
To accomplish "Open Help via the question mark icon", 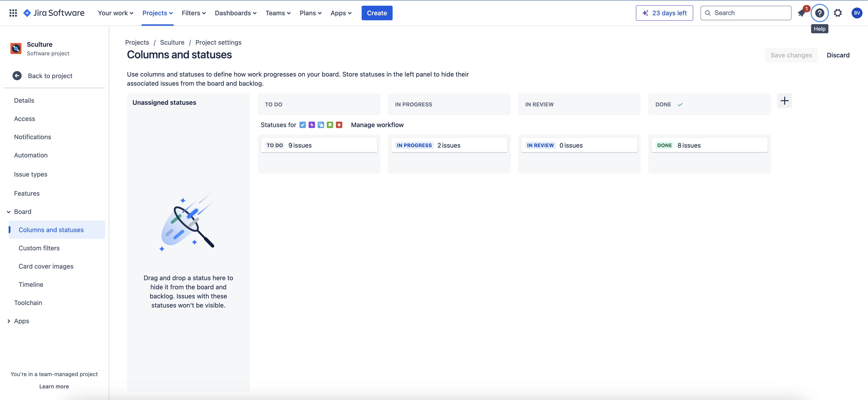I will click(820, 13).
